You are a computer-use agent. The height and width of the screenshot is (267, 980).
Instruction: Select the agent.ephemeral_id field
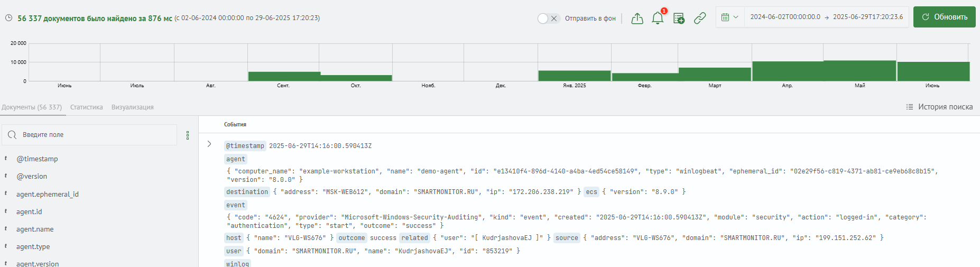pyautogui.click(x=48, y=194)
